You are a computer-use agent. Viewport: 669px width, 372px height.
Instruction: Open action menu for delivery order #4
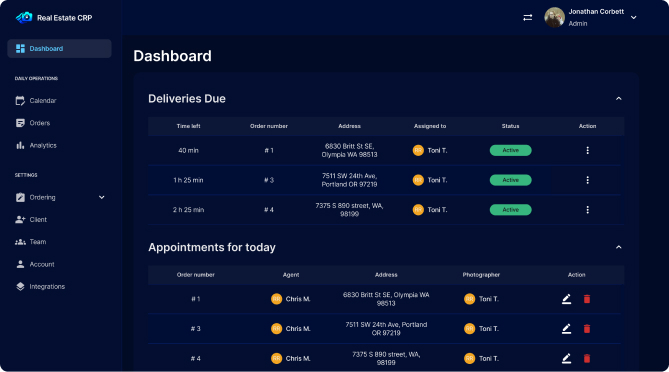pyautogui.click(x=588, y=210)
